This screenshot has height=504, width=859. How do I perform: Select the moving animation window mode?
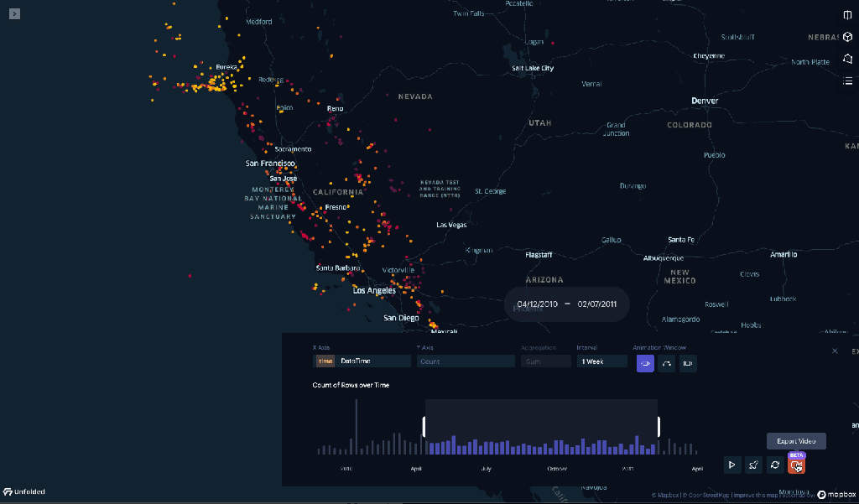(645, 363)
